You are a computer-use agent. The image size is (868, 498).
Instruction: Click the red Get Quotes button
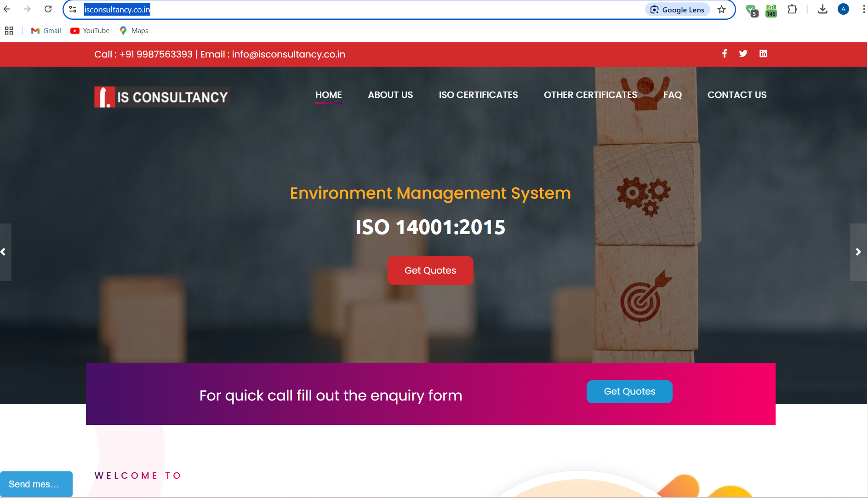coord(430,270)
